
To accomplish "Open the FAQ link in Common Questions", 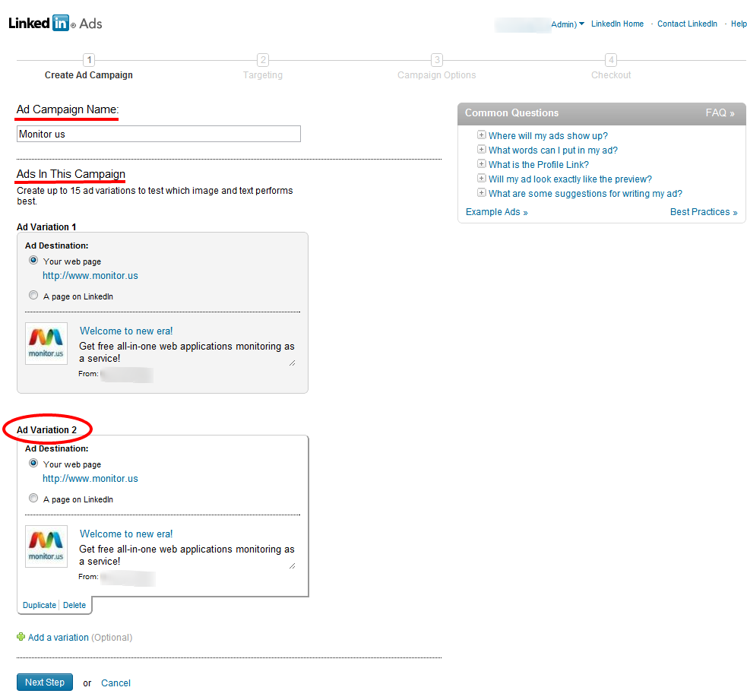I will click(x=720, y=113).
